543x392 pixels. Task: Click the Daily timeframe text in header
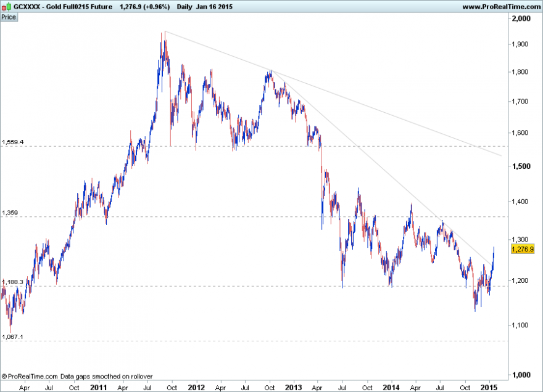click(184, 7)
